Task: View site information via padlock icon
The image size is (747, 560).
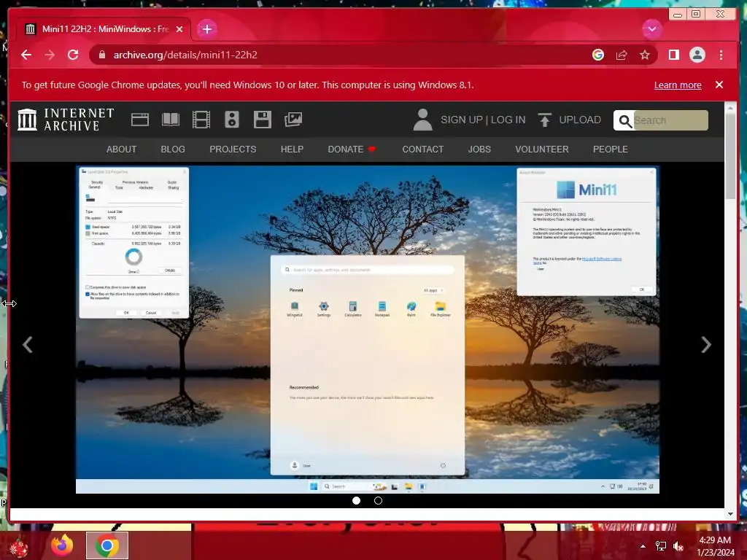Action: point(101,55)
